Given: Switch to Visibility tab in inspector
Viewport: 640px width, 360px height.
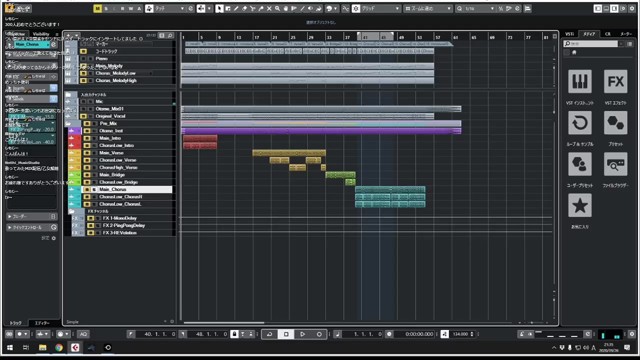Looking at the screenshot, I should pyautogui.click(x=41, y=34).
